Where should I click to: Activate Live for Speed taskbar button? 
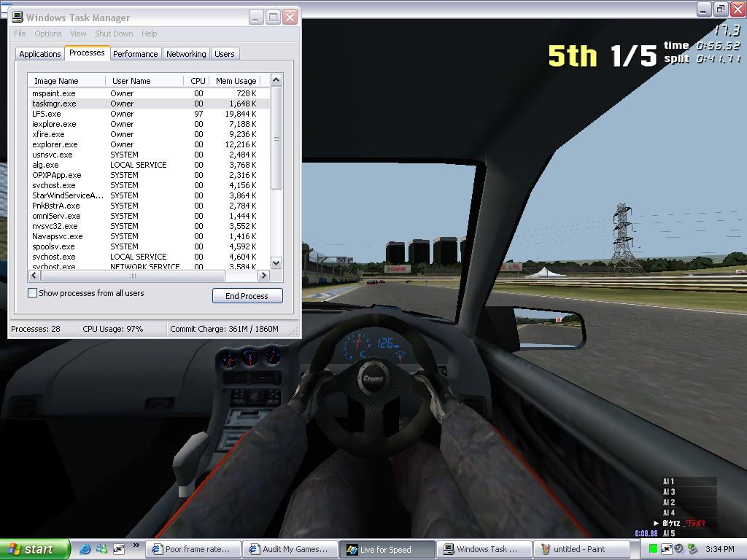pyautogui.click(x=387, y=549)
